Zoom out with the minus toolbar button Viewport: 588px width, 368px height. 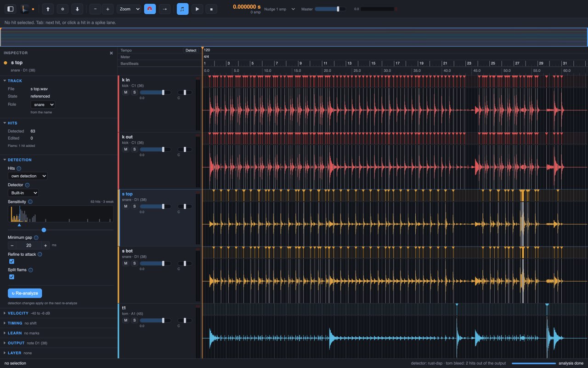pos(95,9)
